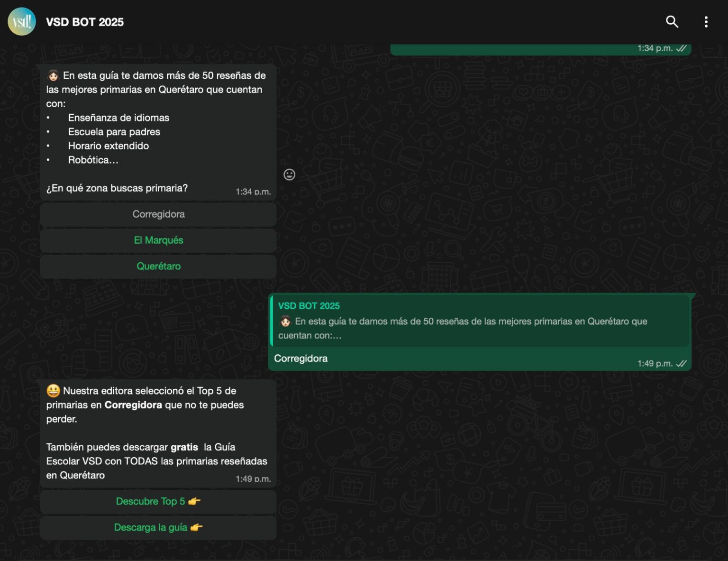Image resolution: width=728 pixels, height=561 pixels.
Task: Tap the Descarga la guía button
Action: click(158, 528)
